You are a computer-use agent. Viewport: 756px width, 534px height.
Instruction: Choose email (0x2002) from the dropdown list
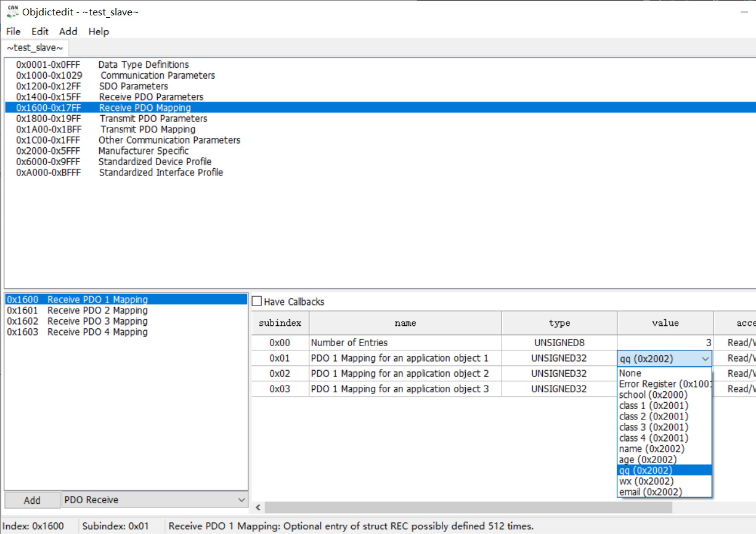[x=651, y=492]
